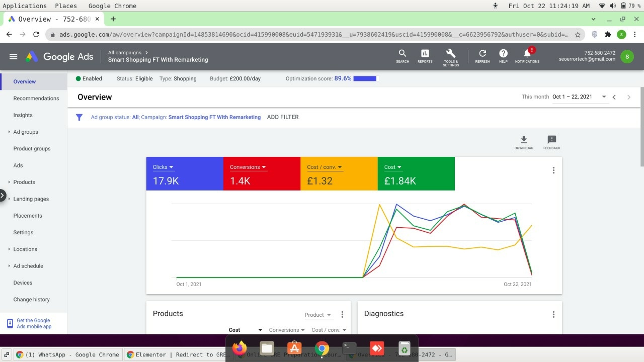Click the blue filter funnel icon

(79, 117)
